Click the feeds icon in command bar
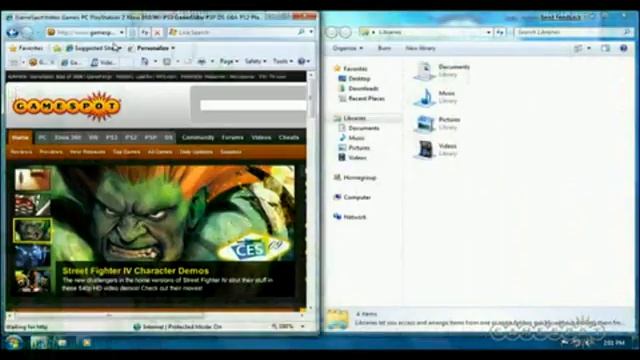The image size is (640, 360). 167,62
